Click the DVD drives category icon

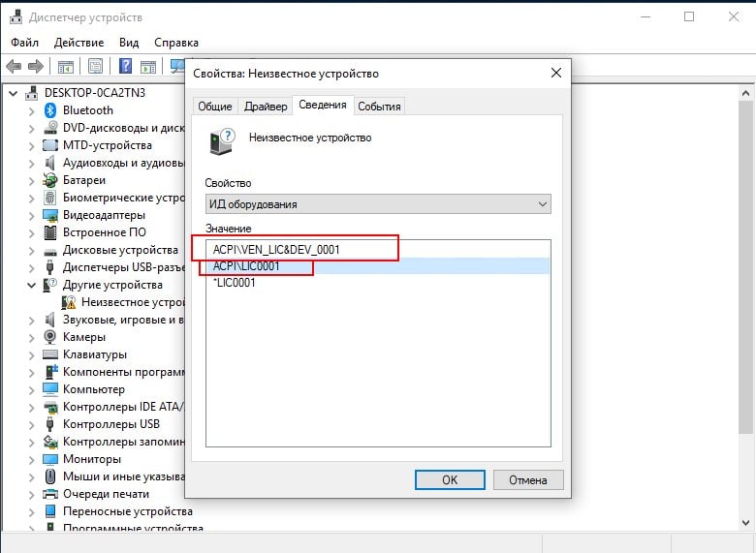click(x=50, y=128)
